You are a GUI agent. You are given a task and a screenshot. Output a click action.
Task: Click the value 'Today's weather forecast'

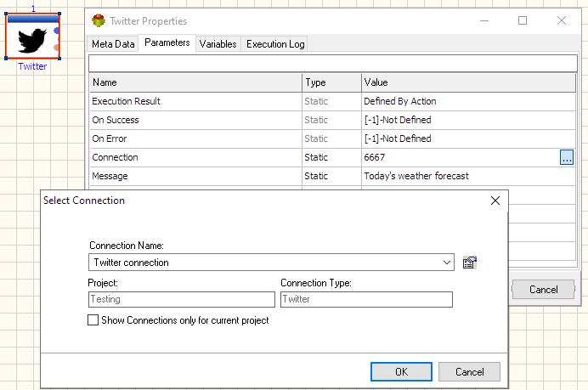point(416,176)
